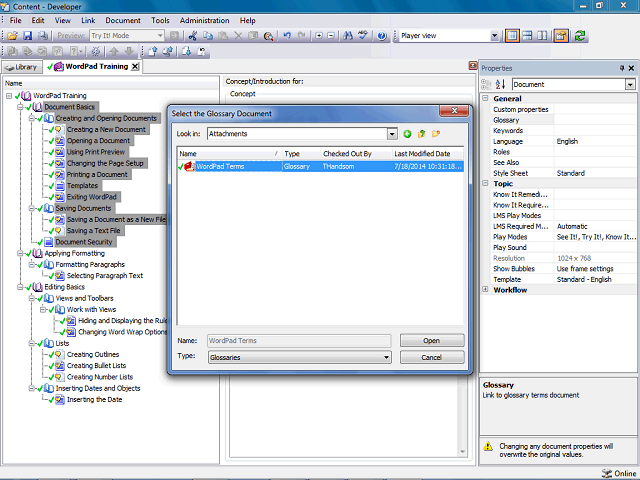
Task: Sort by Last Modified Date column
Action: tap(427, 154)
